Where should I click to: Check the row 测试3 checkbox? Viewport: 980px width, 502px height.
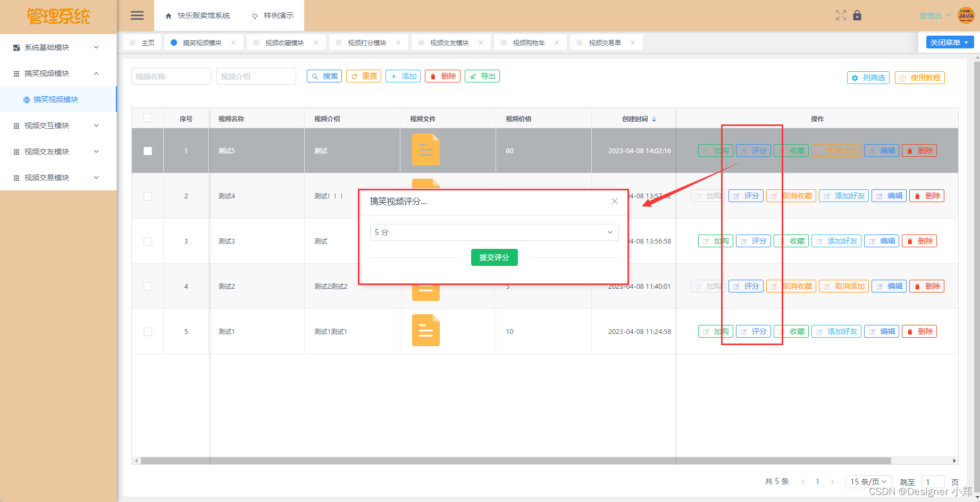(148, 241)
